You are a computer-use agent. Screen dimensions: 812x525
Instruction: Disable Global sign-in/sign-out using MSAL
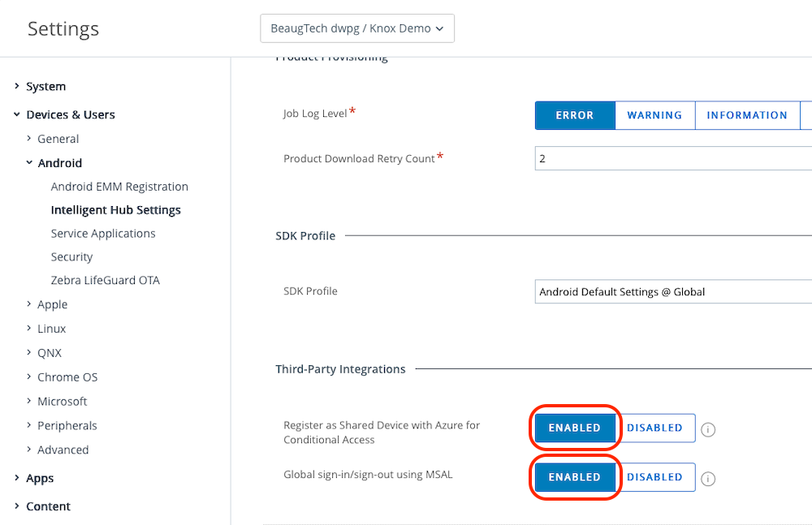click(x=654, y=477)
